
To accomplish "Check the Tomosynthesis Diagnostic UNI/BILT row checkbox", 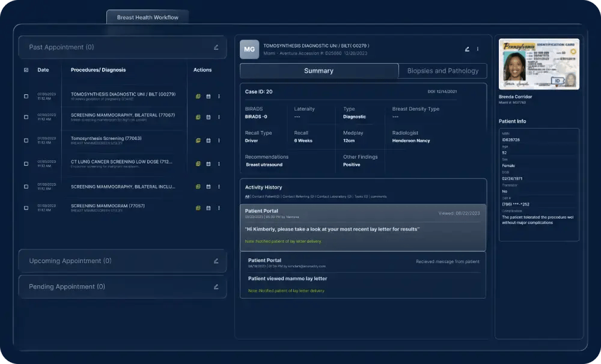I will point(26,96).
